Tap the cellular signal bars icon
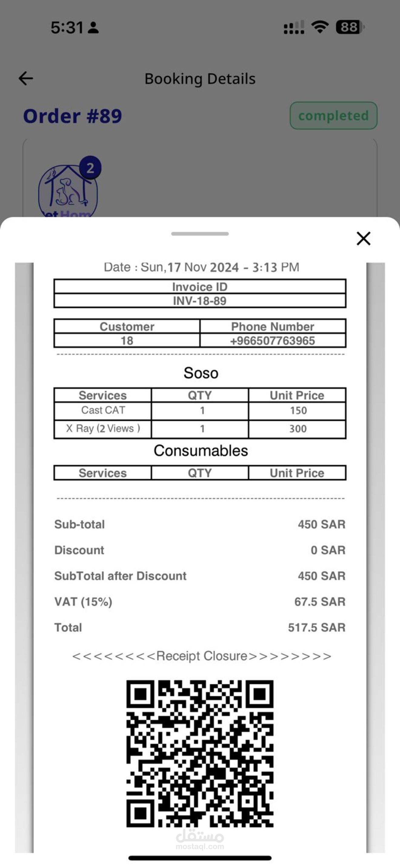The height and width of the screenshot is (868, 400). pos(294,27)
